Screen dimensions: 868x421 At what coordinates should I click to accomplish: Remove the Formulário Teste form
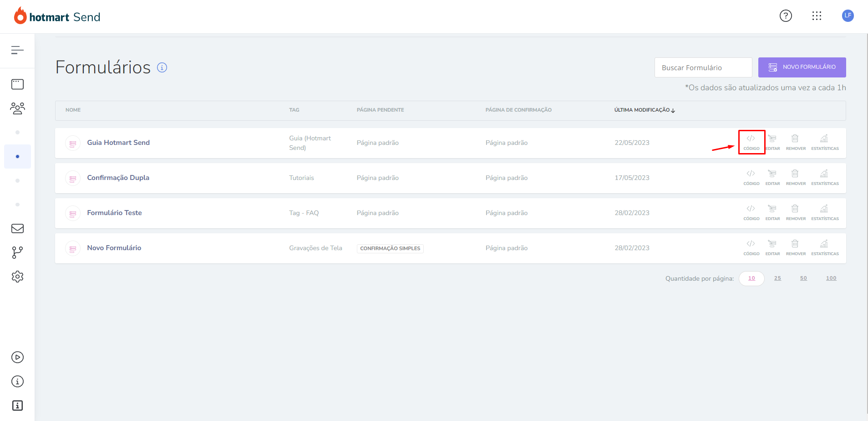click(x=795, y=212)
